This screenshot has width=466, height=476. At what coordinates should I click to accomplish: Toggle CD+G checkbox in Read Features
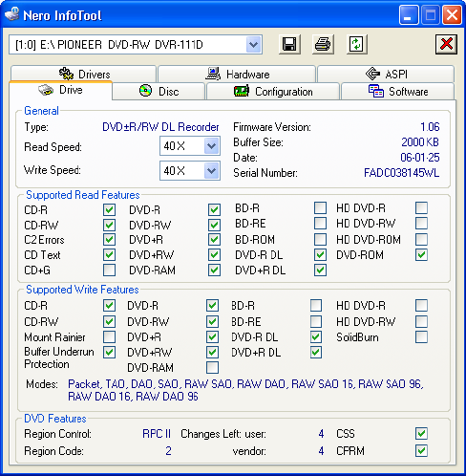tap(109, 270)
